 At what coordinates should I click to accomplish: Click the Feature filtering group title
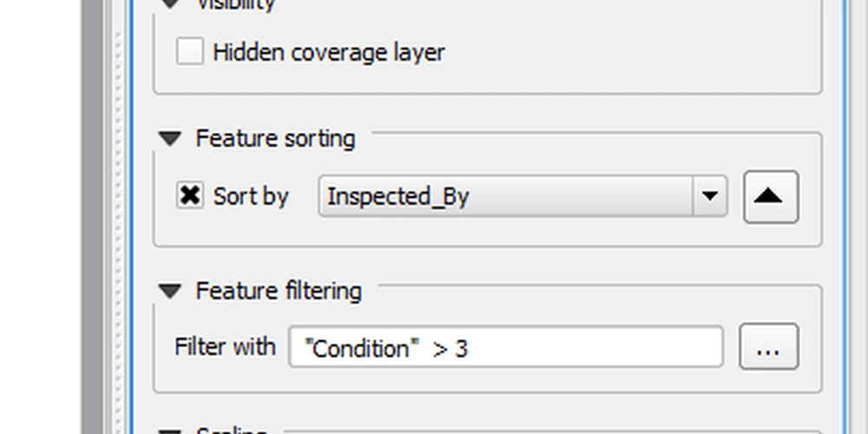[x=279, y=291]
